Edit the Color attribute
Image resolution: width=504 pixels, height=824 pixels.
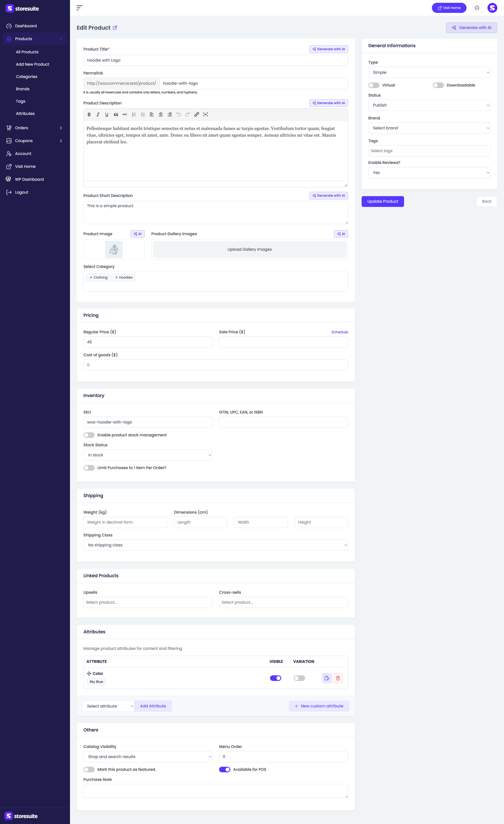(x=327, y=678)
